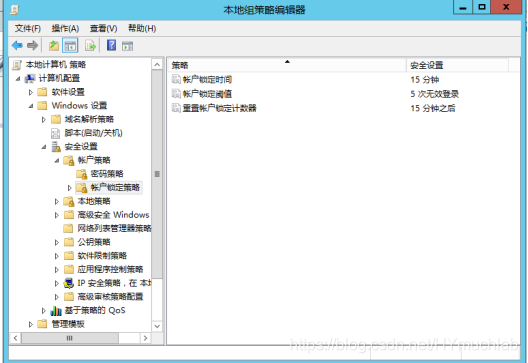
Task: Select the 帐户锁定阈值 policy row
Action: [x=343, y=94]
